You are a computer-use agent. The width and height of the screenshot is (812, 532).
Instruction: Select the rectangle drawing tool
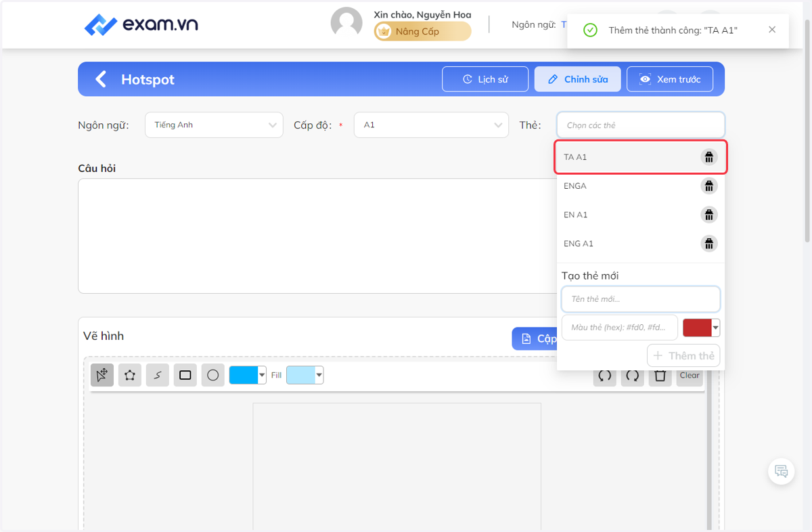185,375
